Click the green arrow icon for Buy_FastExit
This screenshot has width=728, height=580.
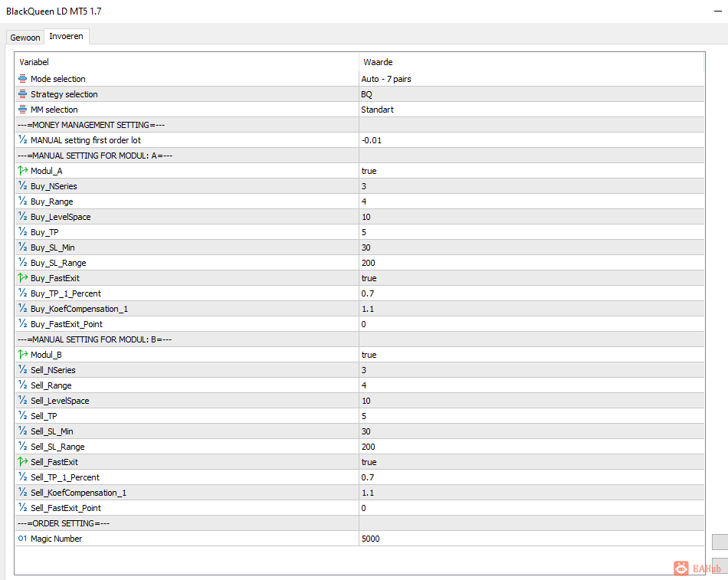pyautogui.click(x=23, y=277)
